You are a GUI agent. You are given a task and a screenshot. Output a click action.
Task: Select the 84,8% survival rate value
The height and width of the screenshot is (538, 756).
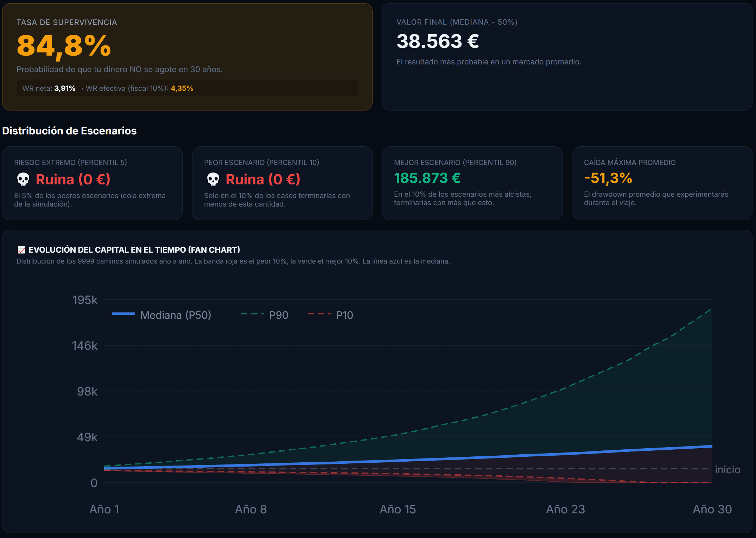point(64,46)
